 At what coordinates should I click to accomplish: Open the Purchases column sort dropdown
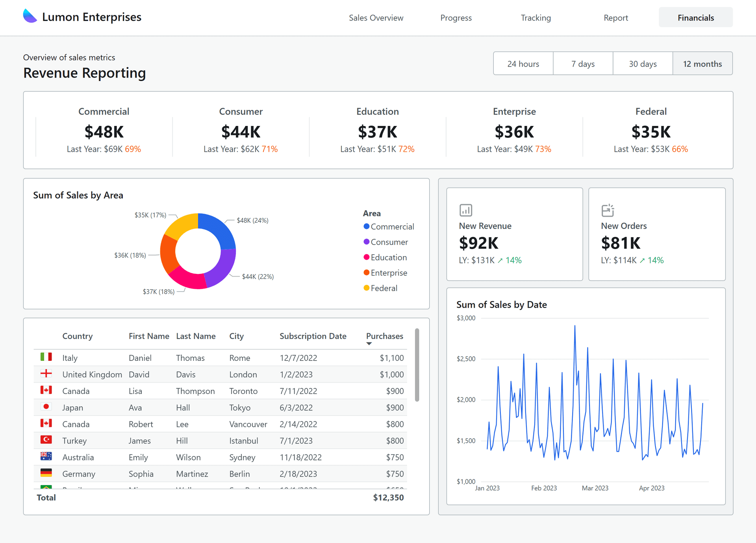coord(369,344)
